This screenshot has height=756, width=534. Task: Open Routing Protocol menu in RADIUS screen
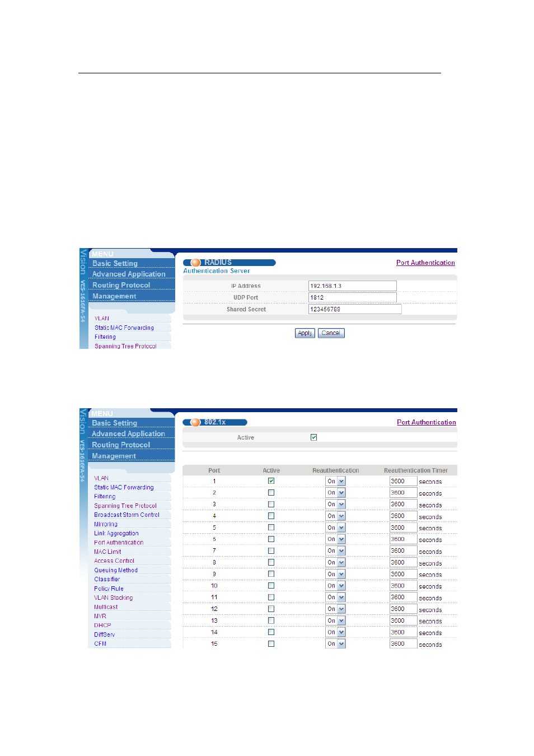coord(121,285)
